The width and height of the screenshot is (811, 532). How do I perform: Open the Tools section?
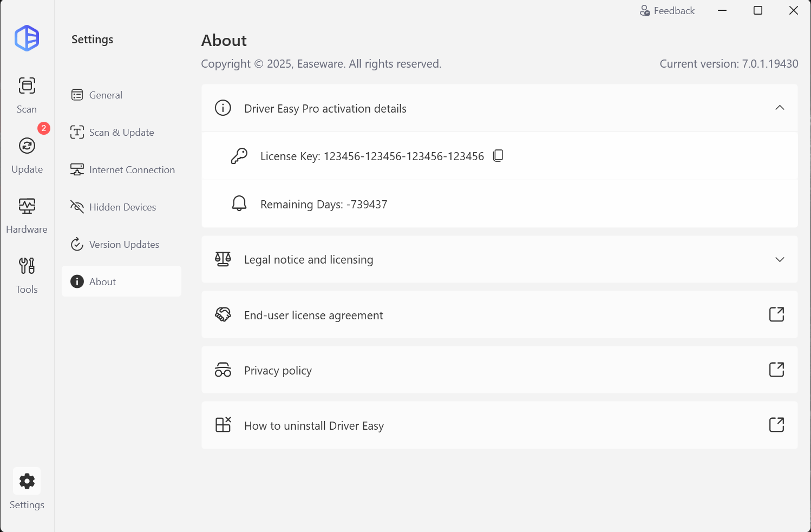[x=27, y=275]
